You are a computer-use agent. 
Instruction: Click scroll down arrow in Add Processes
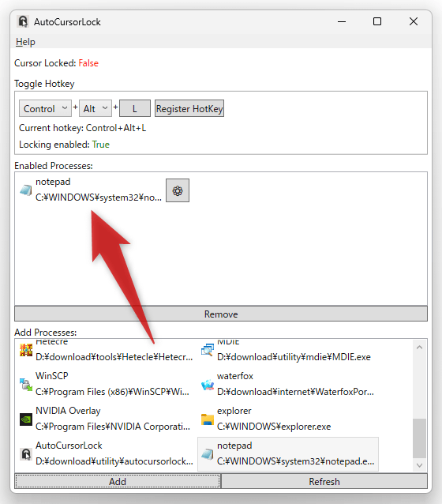tap(419, 465)
